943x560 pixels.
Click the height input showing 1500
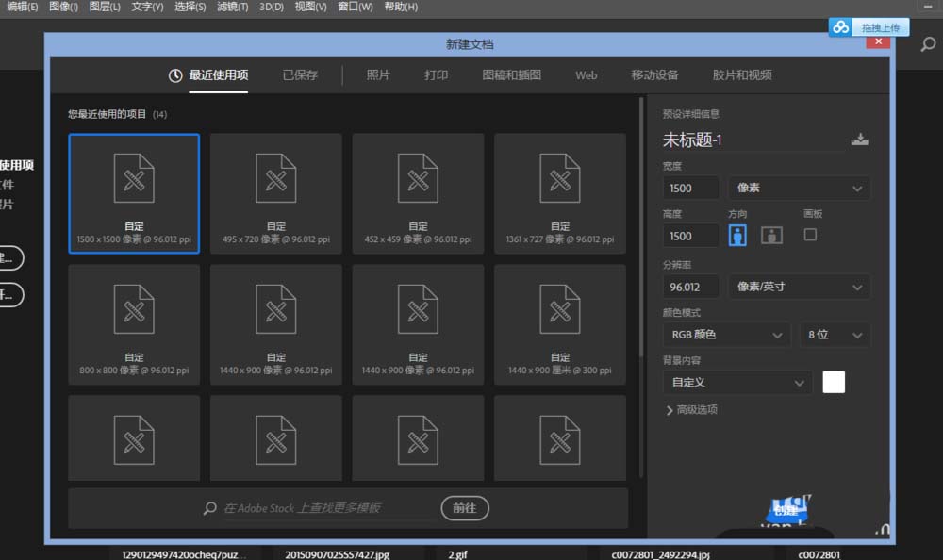click(691, 236)
